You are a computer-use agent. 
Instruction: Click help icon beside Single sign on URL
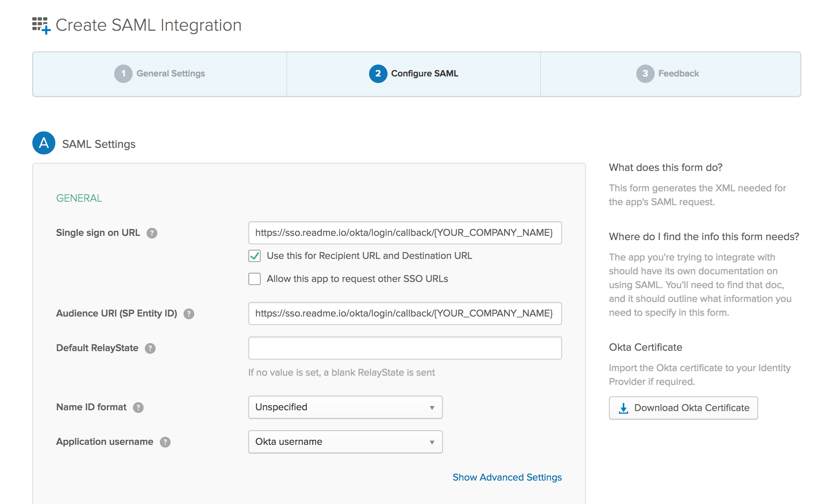(x=152, y=233)
